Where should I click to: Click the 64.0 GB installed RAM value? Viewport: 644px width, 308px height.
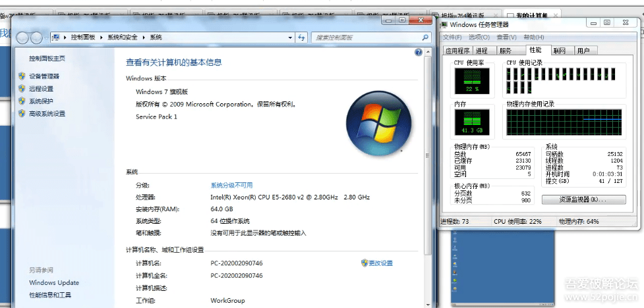[x=221, y=209]
